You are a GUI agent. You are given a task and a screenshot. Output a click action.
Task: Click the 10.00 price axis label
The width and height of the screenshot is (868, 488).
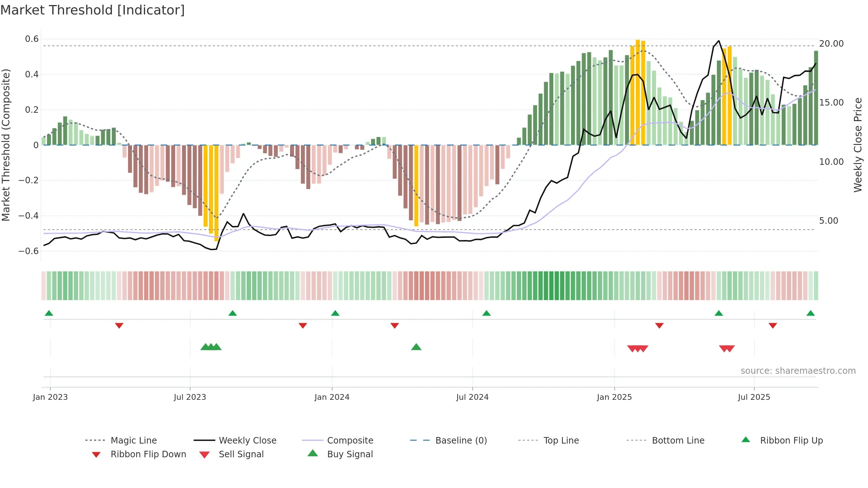(831, 162)
